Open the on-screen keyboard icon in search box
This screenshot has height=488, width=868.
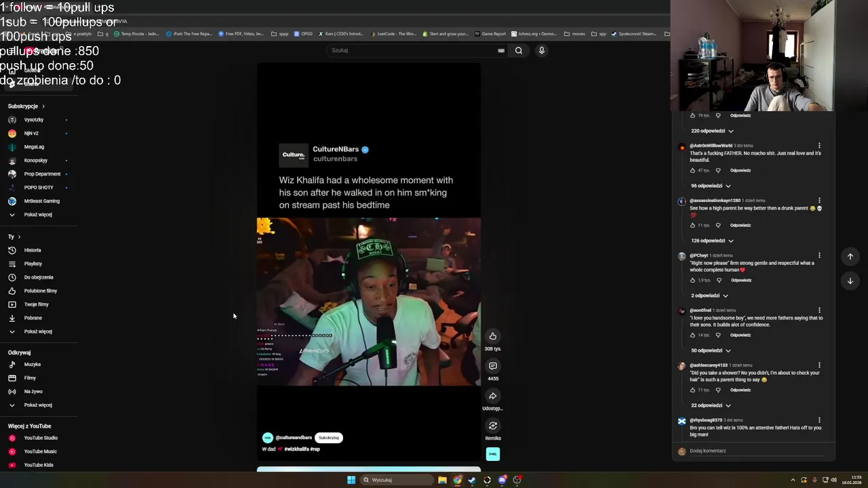coord(501,50)
